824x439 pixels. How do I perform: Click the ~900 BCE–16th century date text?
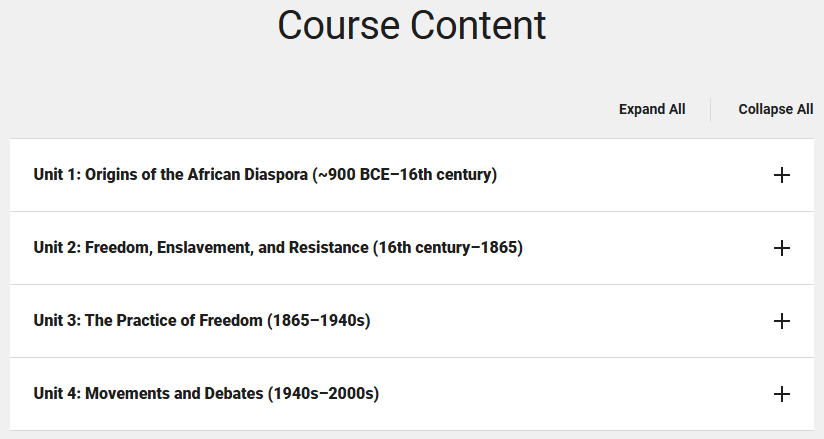[405, 175]
